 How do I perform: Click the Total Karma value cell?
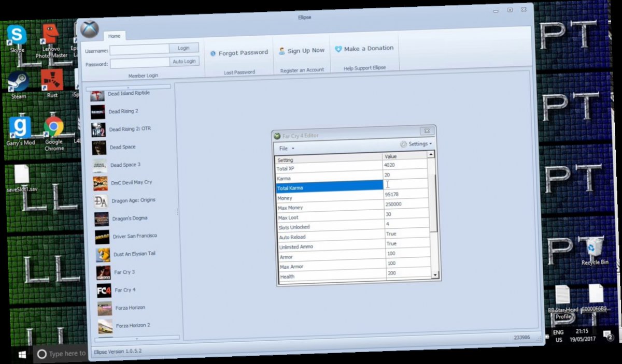tap(406, 185)
